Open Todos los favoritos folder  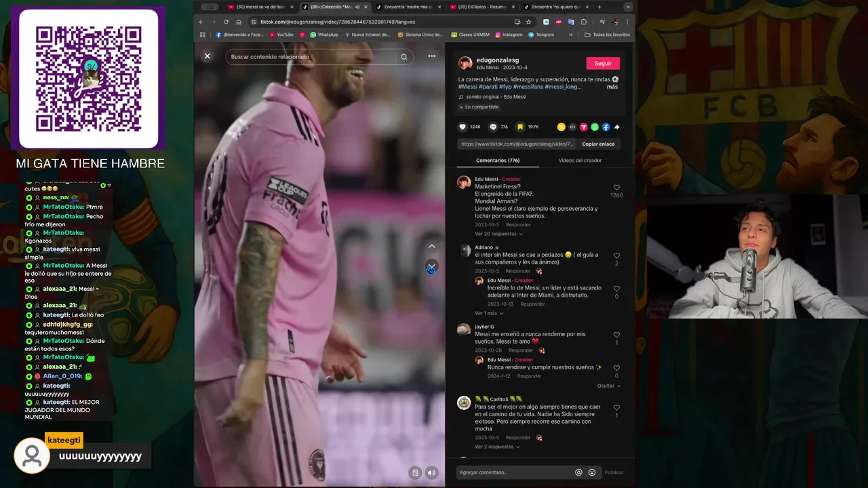[608, 35]
